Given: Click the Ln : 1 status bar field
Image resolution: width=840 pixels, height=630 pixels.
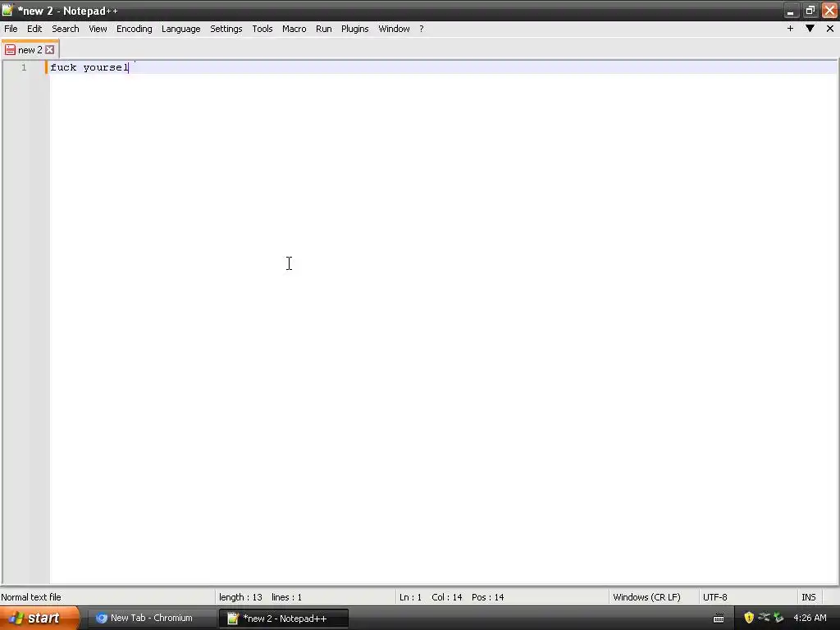Looking at the screenshot, I should [x=410, y=597].
